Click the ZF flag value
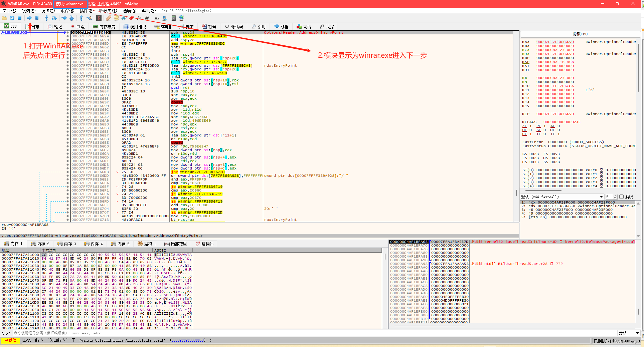 (x=530, y=126)
